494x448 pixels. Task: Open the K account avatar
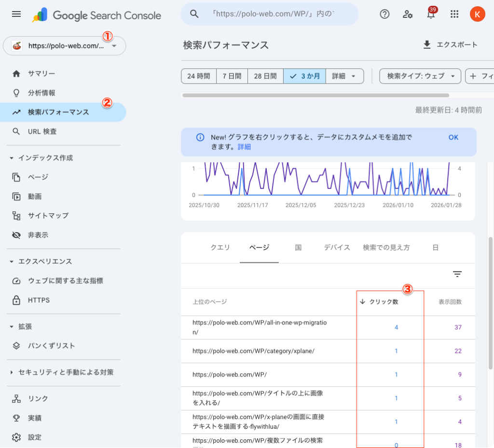tap(477, 14)
